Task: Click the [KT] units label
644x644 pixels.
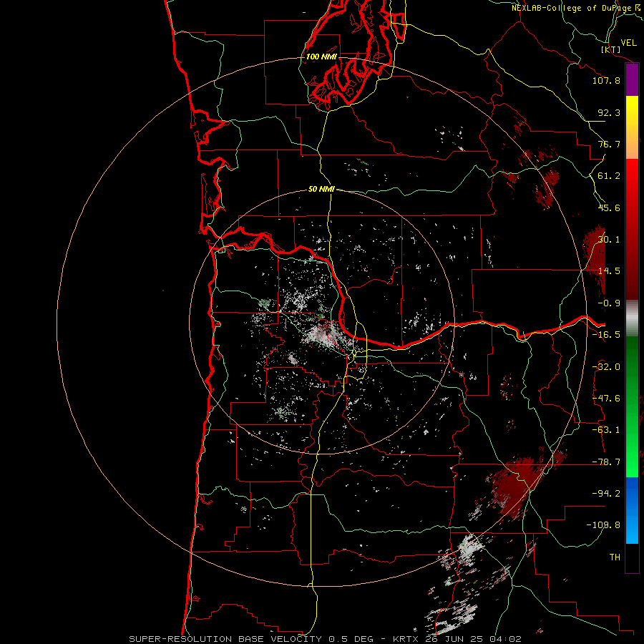Action: point(611,49)
